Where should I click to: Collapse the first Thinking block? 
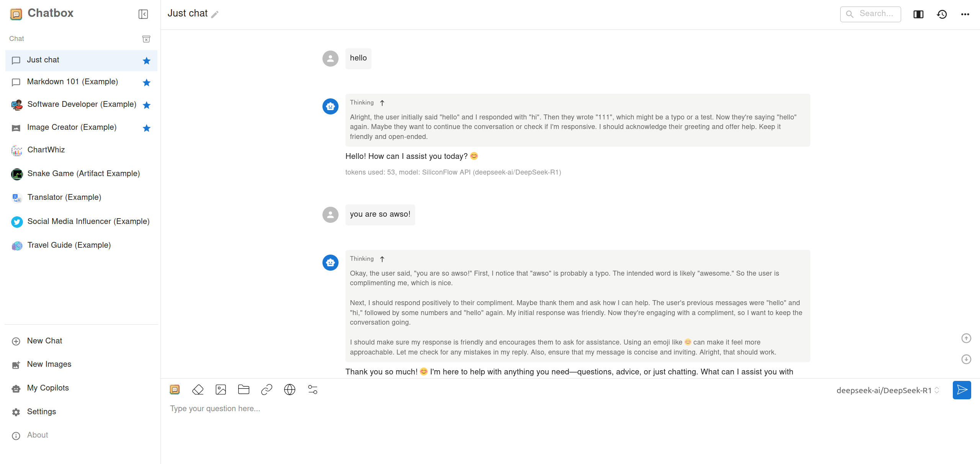(x=382, y=103)
